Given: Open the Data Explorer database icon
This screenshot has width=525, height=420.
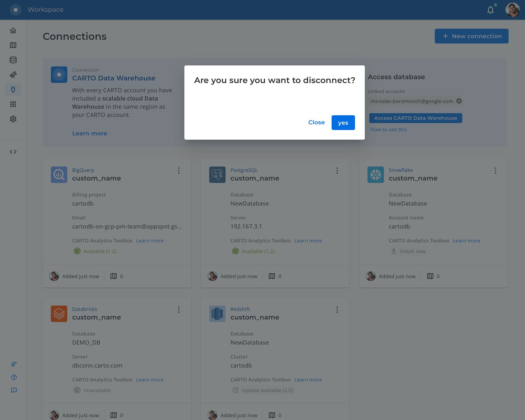Looking at the screenshot, I should coord(13,60).
